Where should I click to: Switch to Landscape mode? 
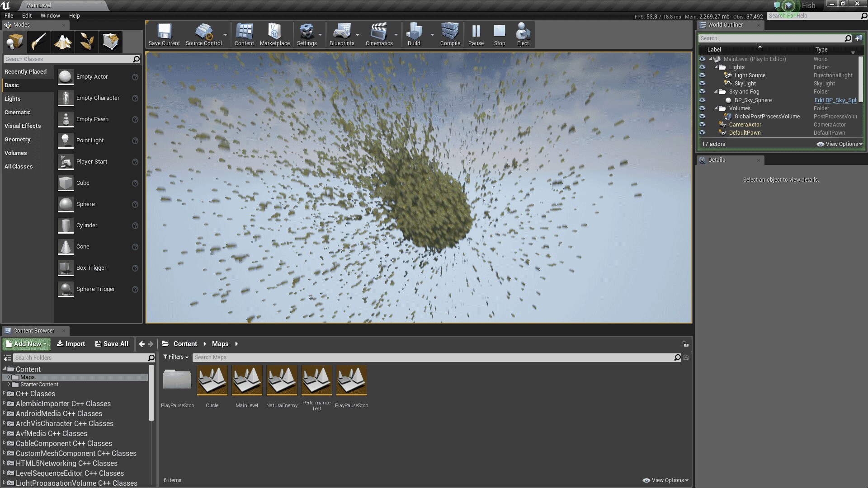(63, 42)
